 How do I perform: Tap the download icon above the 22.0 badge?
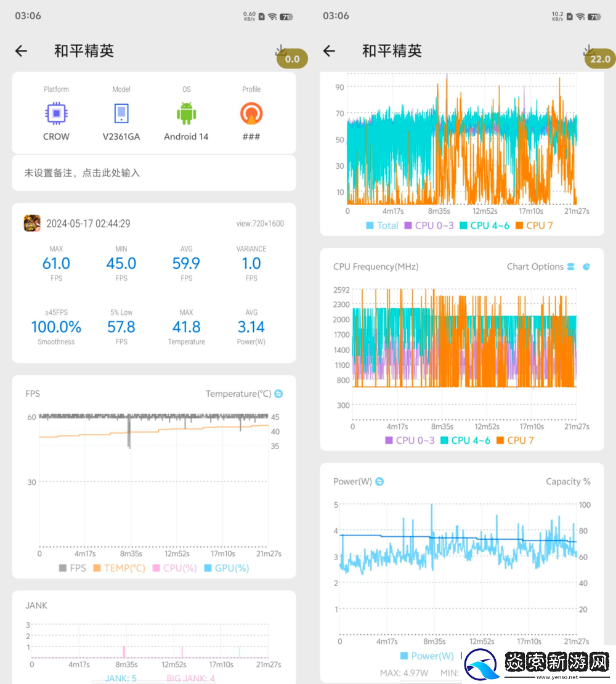589,49
